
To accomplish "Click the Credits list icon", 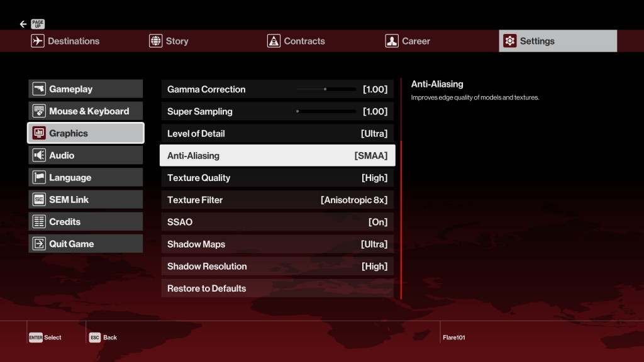I will (39, 222).
